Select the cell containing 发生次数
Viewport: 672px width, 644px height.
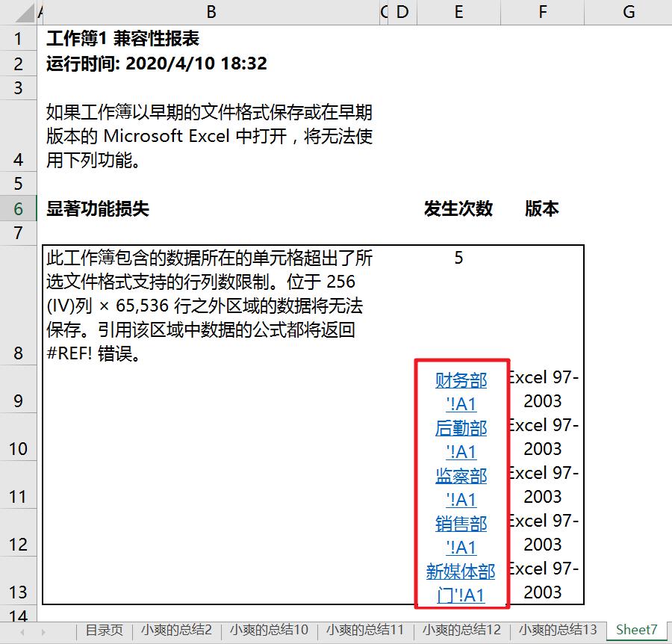point(458,208)
